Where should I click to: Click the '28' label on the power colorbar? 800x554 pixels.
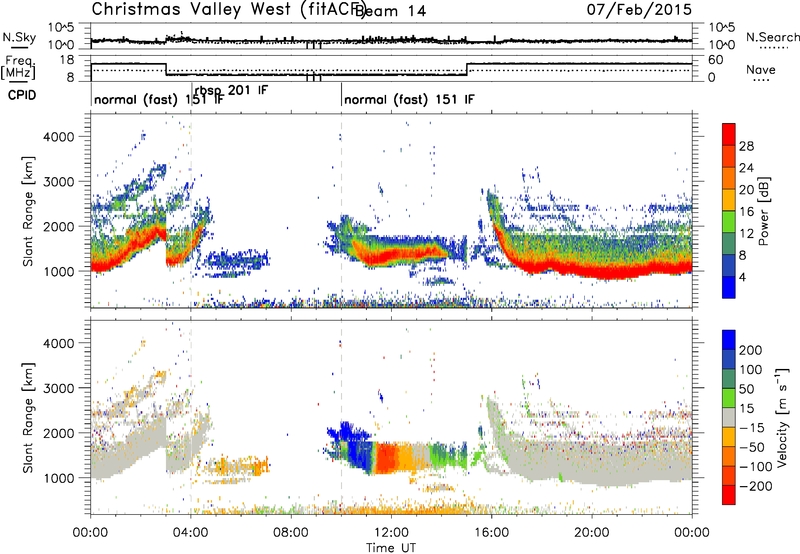[x=746, y=146]
